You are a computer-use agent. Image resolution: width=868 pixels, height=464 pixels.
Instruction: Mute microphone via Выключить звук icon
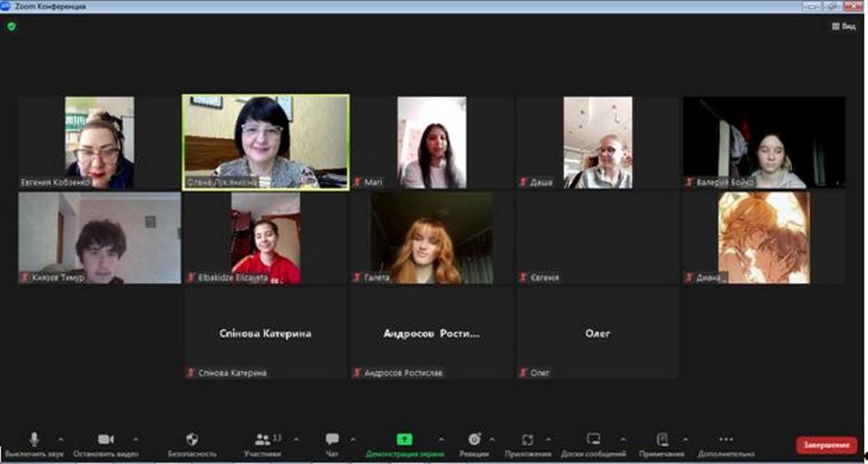coord(34,439)
